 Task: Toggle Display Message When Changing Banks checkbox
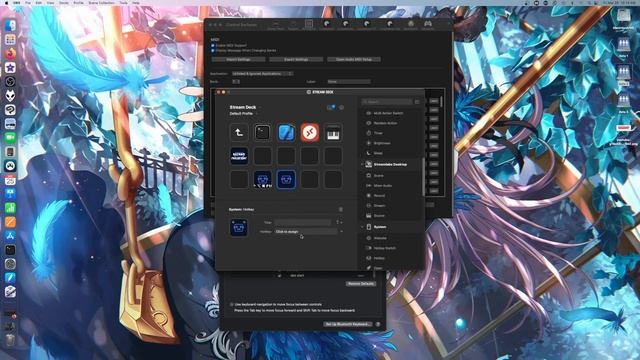pos(213,51)
